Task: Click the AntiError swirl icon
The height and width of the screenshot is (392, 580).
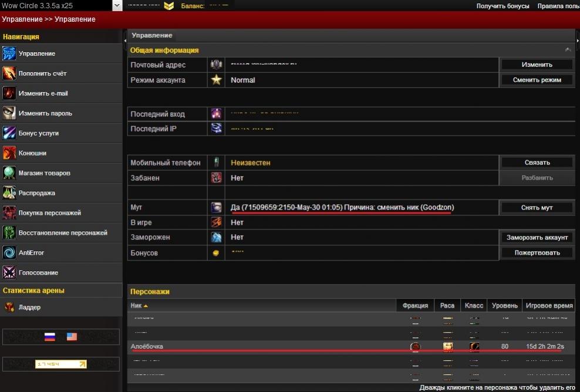Action: pos(9,253)
